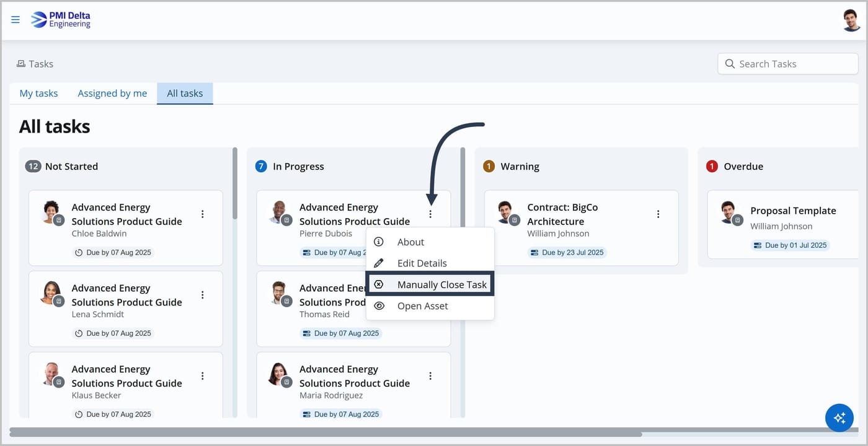Open options menu for Lena Schmidt's task
Image resolution: width=868 pixels, height=446 pixels.
tap(202, 295)
